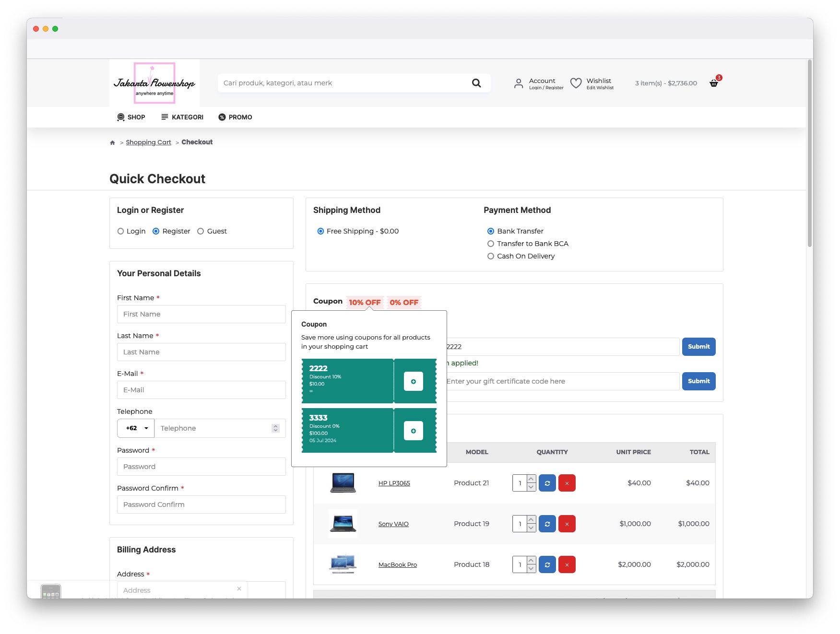Open the Shopping Cart breadcrumb link
This screenshot has height=634, width=840.
[148, 142]
